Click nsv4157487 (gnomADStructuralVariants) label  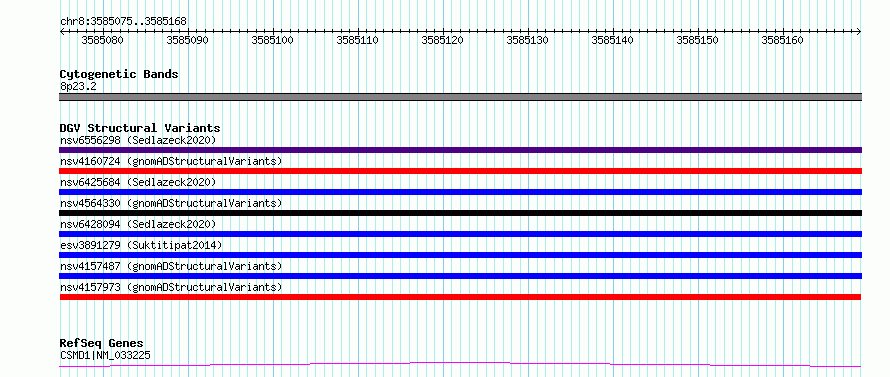(x=171, y=266)
